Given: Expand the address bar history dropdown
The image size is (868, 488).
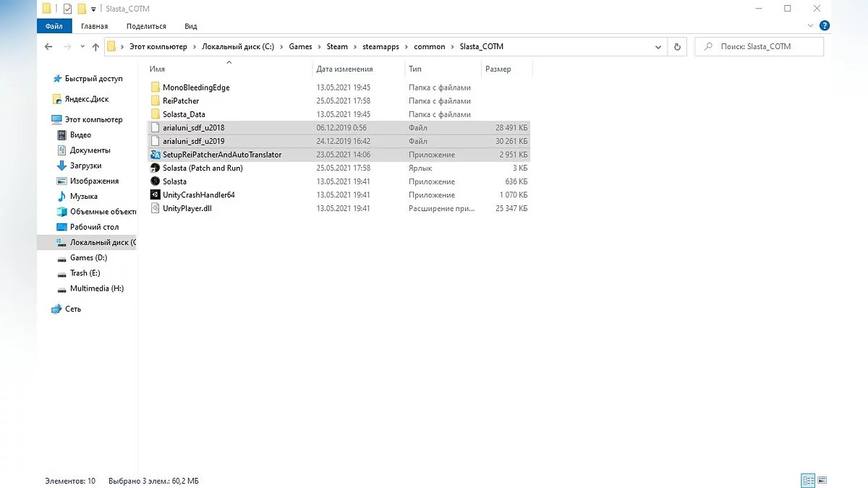Looking at the screenshot, I should [x=658, y=47].
